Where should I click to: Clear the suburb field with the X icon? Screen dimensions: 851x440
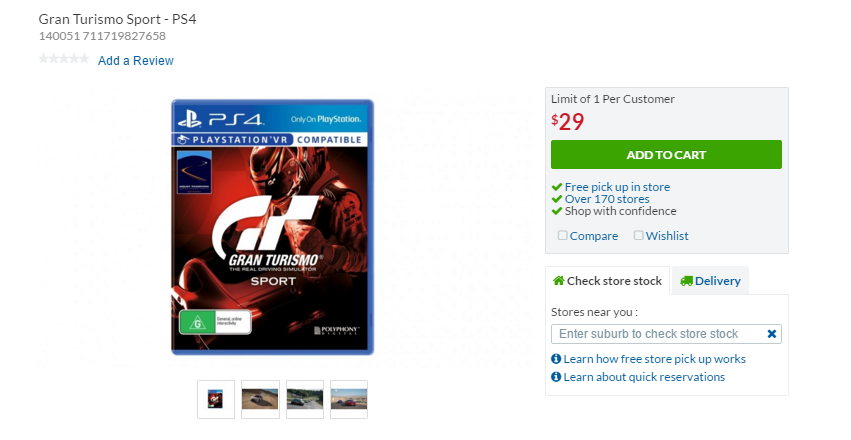tap(771, 334)
